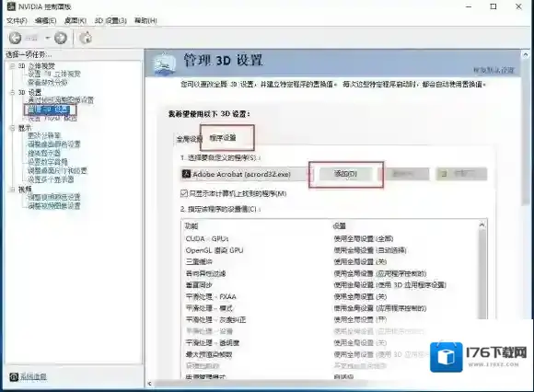This screenshot has width=534, height=392.
Task: Select the 垂直同步 settings row
Action: [331, 285]
